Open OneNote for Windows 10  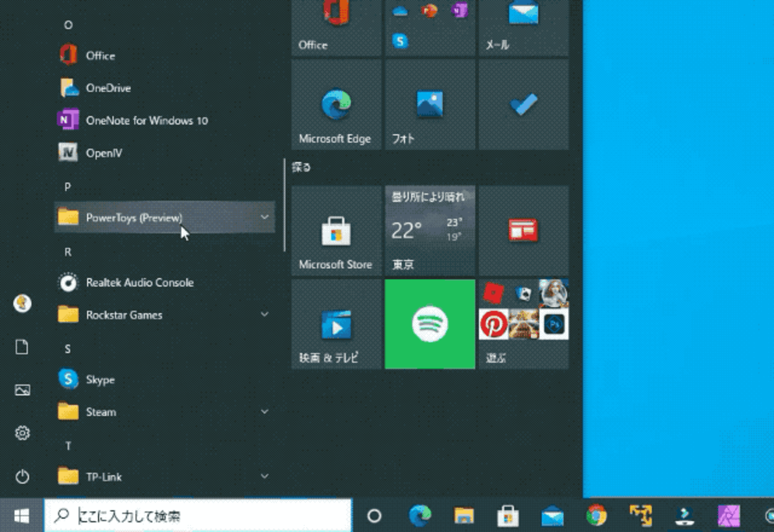point(165,120)
